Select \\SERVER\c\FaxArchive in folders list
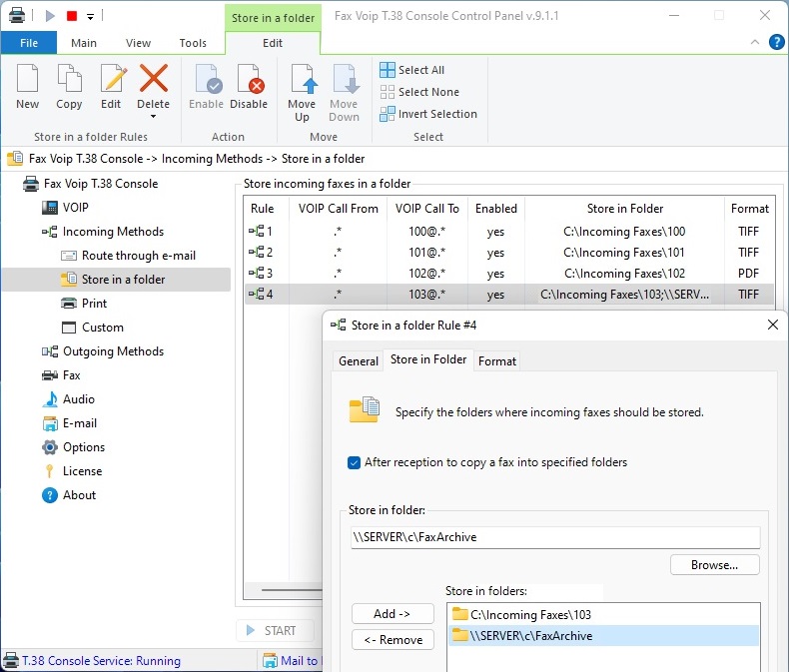Screen dimensions: 789x672 [603, 636]
